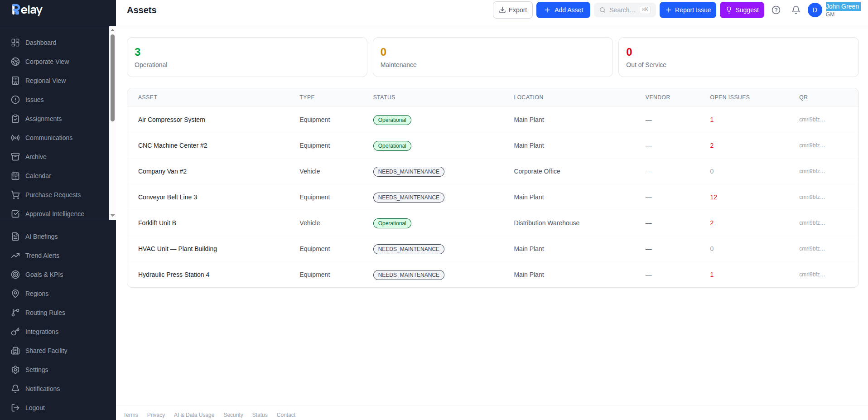Open notifications bell in top bar

[796, 10]
